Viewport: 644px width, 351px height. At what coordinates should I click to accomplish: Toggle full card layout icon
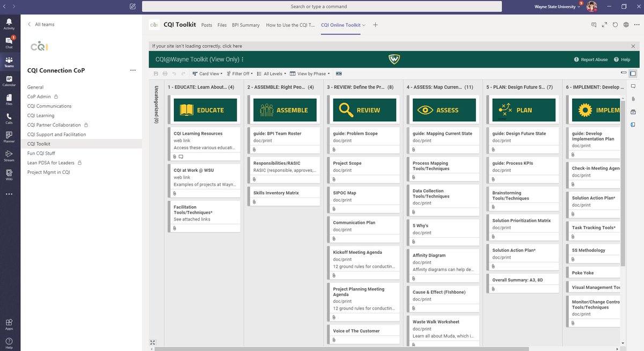pyautogui.click(x=633, y=73)
